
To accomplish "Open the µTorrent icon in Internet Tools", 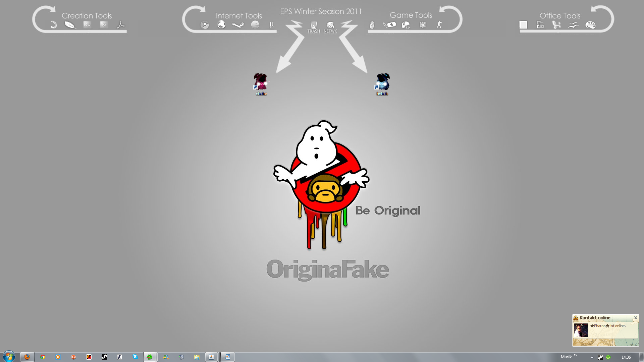I will (271, 25).
